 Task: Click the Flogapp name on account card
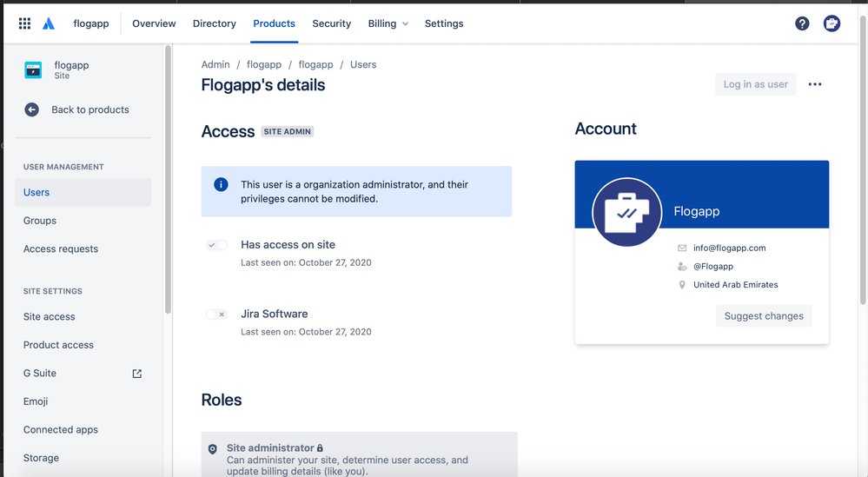696,211
